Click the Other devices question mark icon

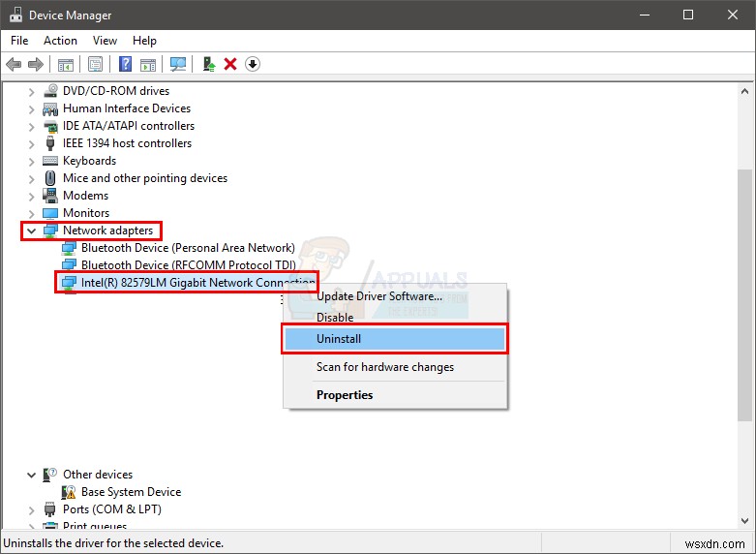50,475
